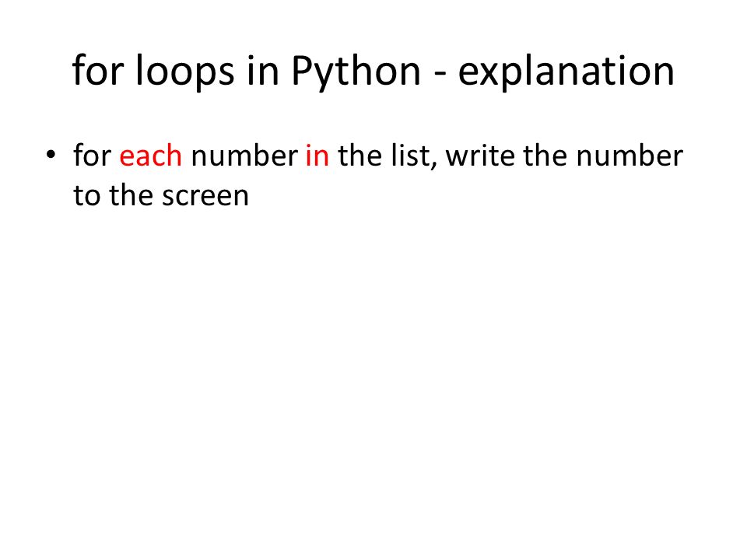Viewport: 747px width, 560px height.
Task: Click the word 'explanation' in the title
Action: [566, 72]
